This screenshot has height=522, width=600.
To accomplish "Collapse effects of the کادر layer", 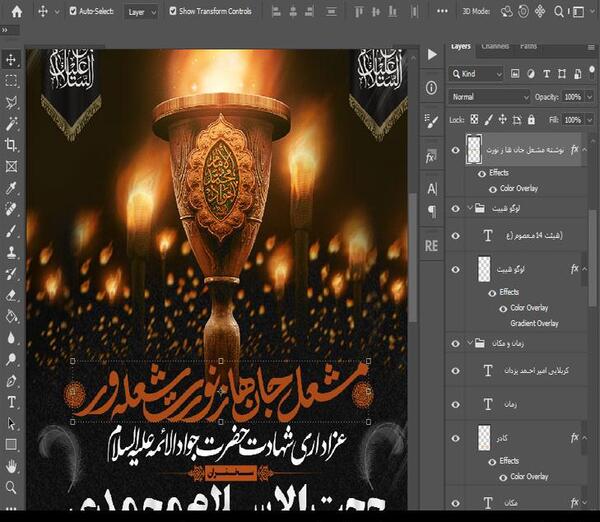I will (585, 438).
